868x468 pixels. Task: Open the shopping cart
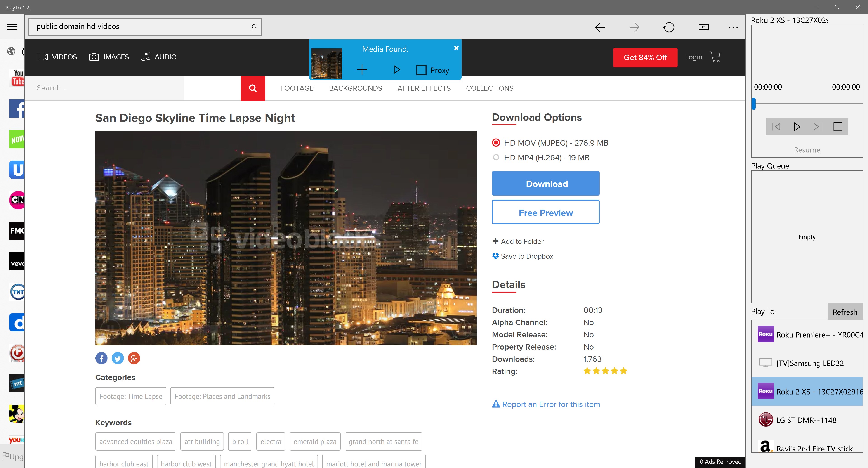(x=715, y=57)
